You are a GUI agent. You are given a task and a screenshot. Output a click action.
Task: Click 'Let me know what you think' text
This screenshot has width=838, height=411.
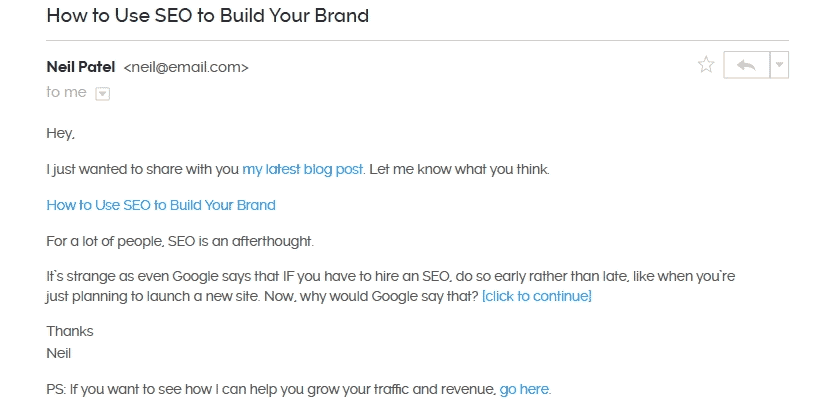pos(459,170)
